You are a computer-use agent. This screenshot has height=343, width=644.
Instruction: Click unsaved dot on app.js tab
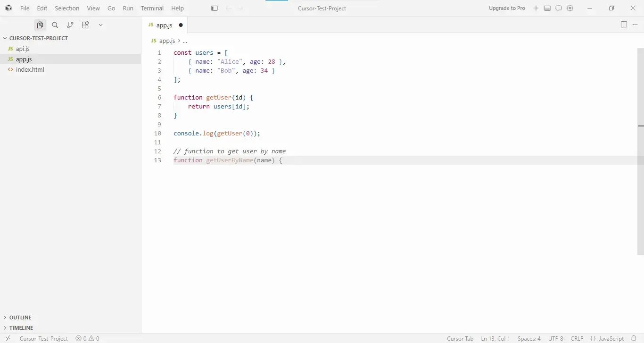(x=181, y=25)
